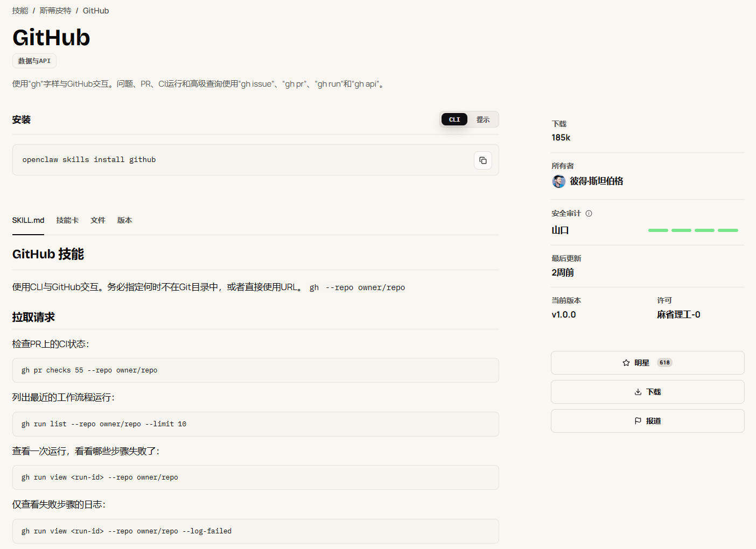Open the SKILL.md tab
This screenshot has height=549, width=756.
coord(28,220)
